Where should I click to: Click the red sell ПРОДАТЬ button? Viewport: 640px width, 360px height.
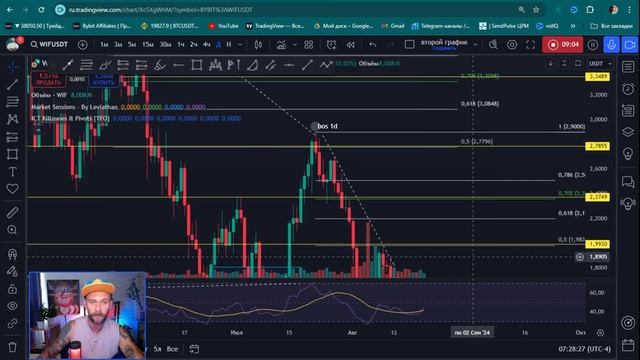pyautogui.click(x=48, y=79)
